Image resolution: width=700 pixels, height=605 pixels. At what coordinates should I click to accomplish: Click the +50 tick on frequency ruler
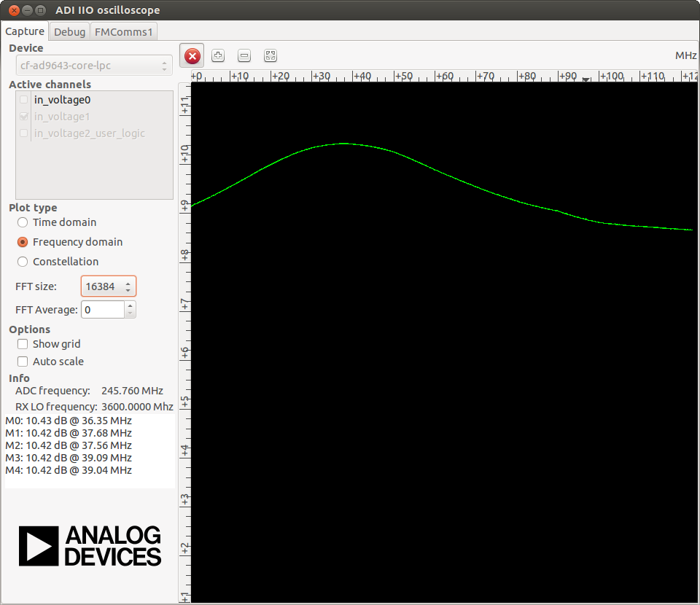[405, 77]
